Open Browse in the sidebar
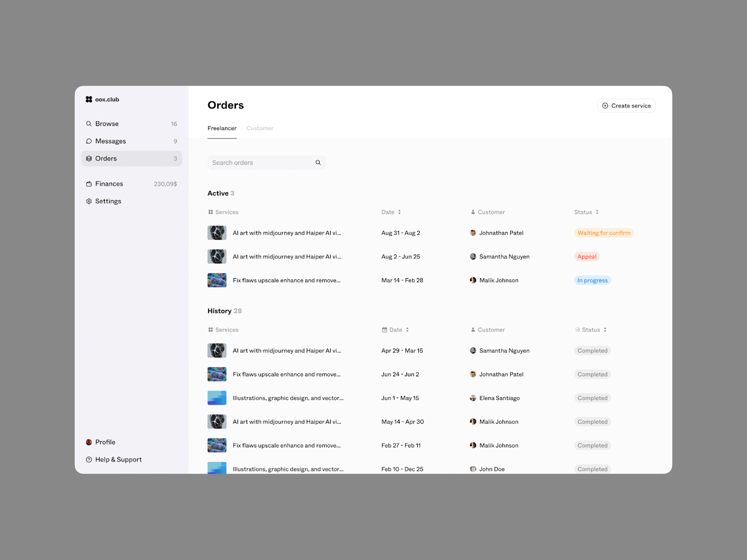Screen dimensions: 747x560 click(x=131, y=124)
